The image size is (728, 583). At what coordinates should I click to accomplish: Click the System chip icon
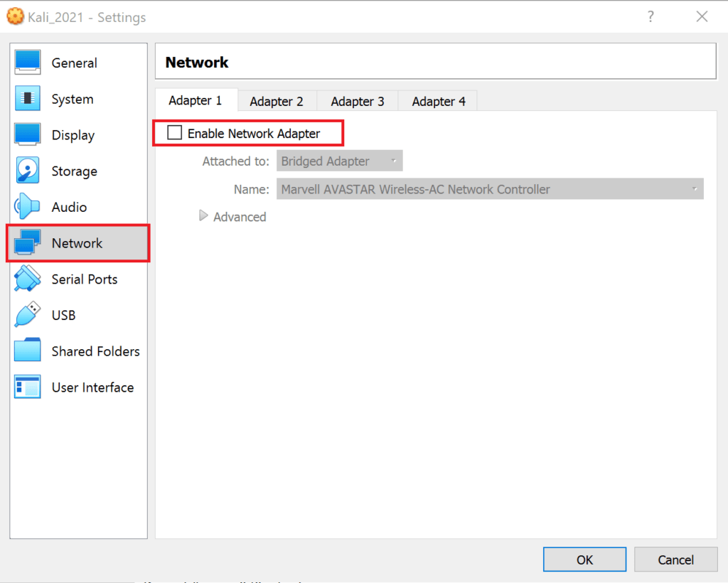28,98
